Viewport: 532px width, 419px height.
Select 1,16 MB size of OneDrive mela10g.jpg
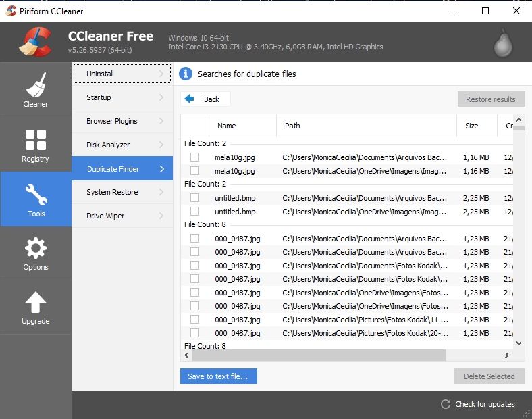pyautogui.click(x=476, y=171)
